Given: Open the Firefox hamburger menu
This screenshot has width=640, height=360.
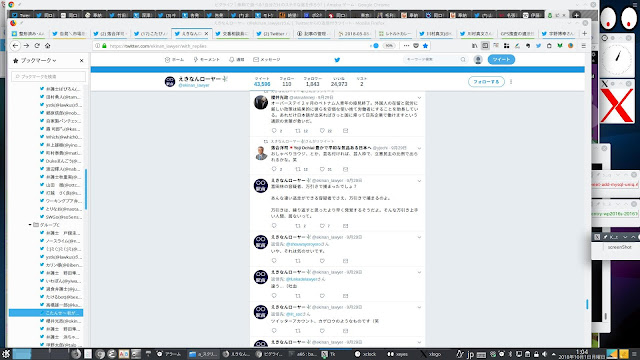Looking at the screenshot, I should click(x=584, y=46).
